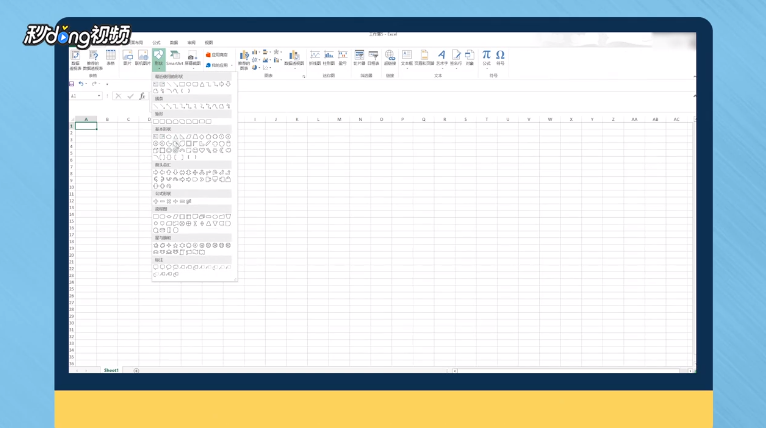Screen dimensions: 766x428
Task: Choose the Plus sign in Equation Shapes
Action: click(155, 201)
